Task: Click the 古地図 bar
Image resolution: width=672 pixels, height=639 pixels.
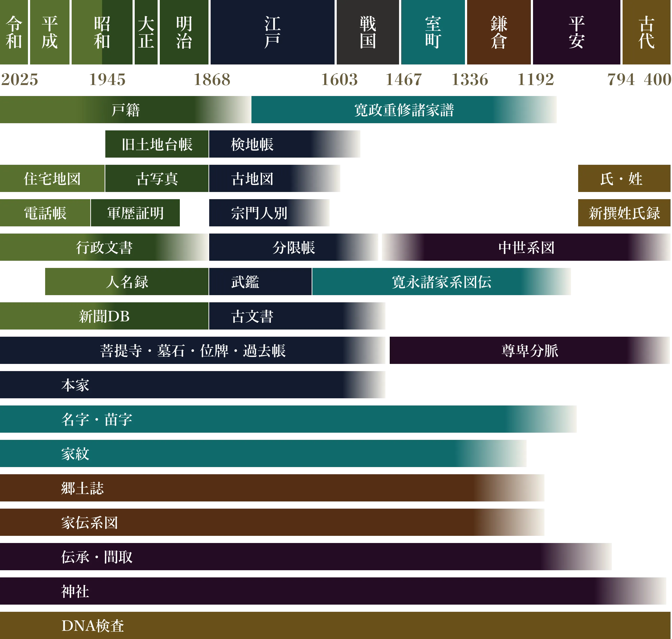Action: click(x=275, y=178)
